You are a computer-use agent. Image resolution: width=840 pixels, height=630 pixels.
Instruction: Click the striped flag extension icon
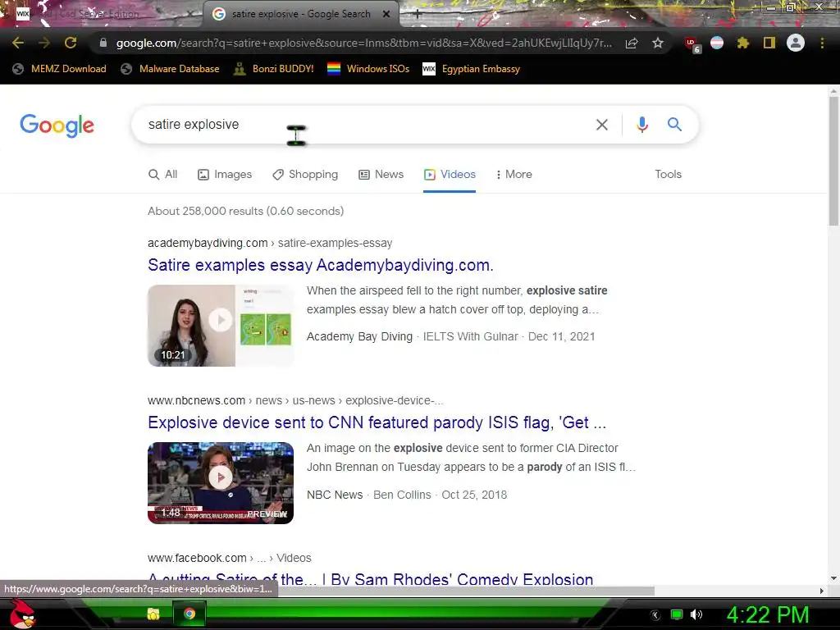click(717, 43)
